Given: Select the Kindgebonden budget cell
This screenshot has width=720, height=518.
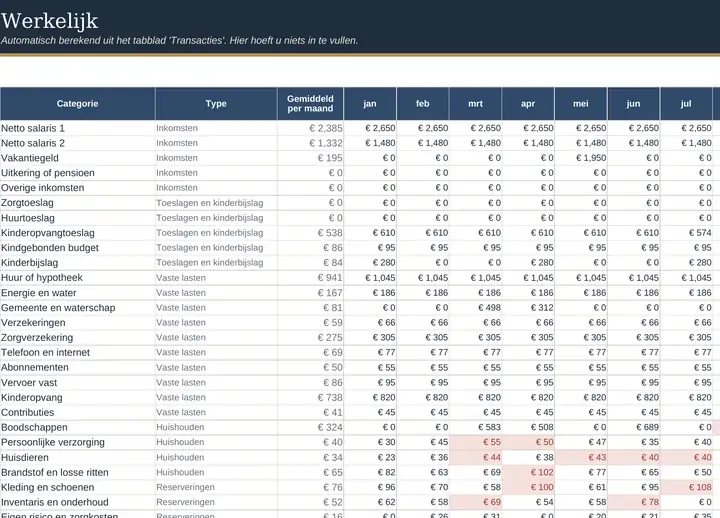Looking at the screenshot, I should pos(78,248).
